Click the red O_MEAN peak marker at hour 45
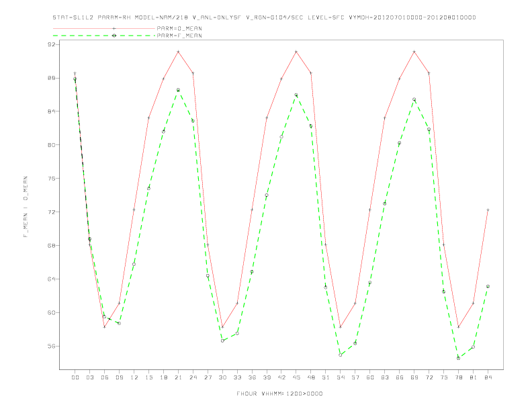 (x=296, y=52)
